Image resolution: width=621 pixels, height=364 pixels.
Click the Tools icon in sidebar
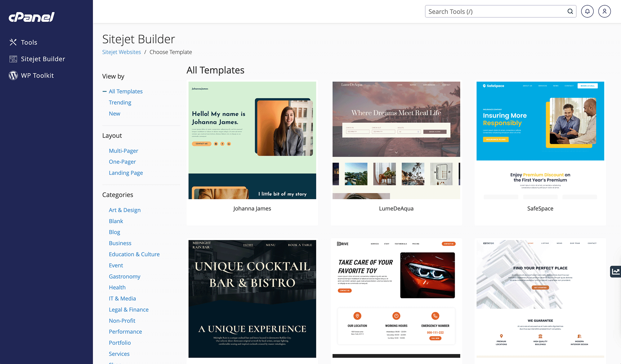pos(13,42)
